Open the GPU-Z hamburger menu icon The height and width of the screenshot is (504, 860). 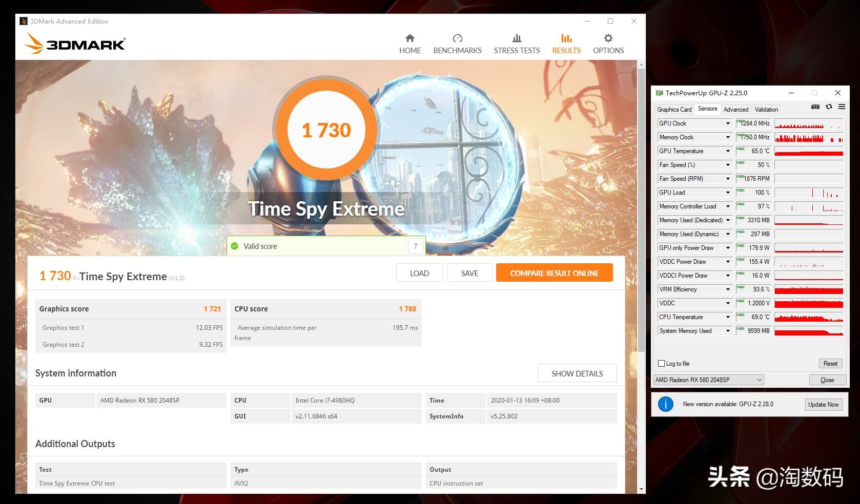842,107
